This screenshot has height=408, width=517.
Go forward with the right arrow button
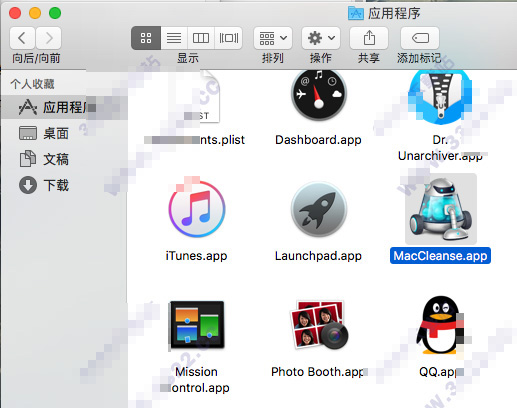tap(49, 38)
